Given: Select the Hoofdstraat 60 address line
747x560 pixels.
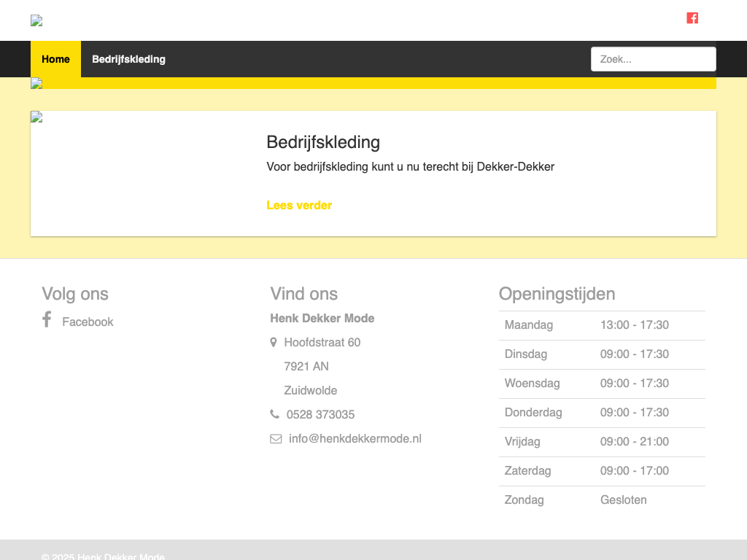Looking at the screenshot, I should click(322, 342).
